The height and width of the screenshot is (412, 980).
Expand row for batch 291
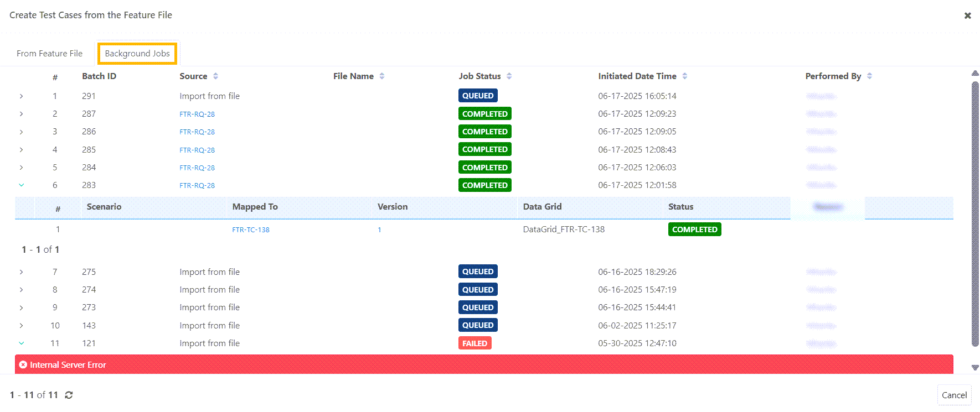pos(21,96)
